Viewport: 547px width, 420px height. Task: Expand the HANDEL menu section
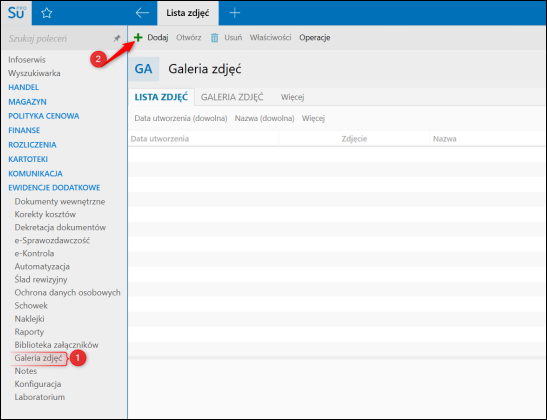pos(23,87)
